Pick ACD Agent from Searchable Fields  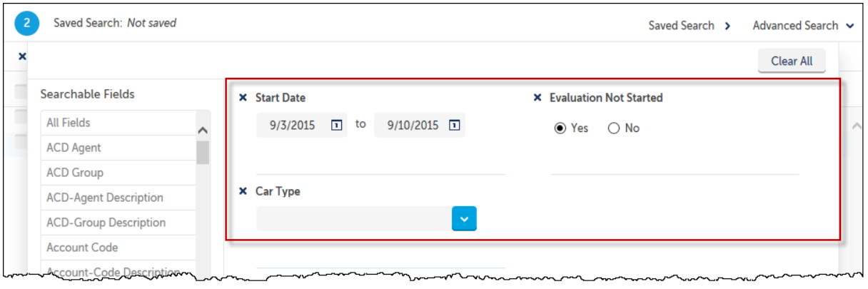118,148
